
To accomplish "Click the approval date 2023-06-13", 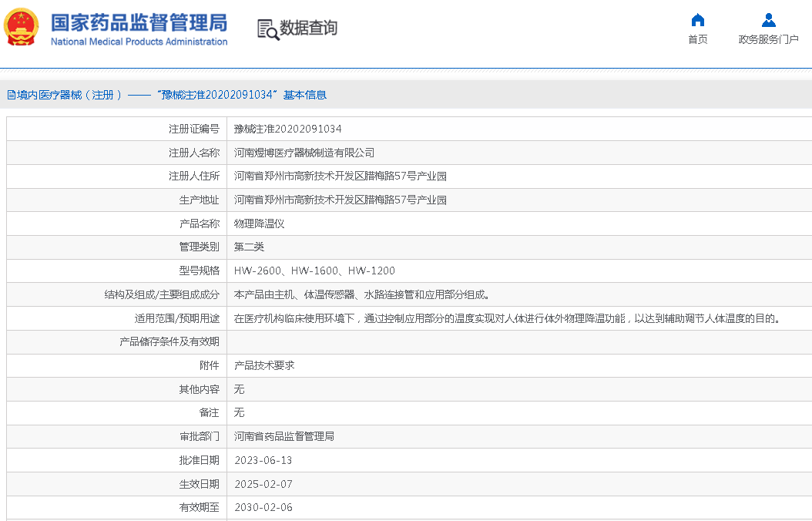I will [263, 460].
